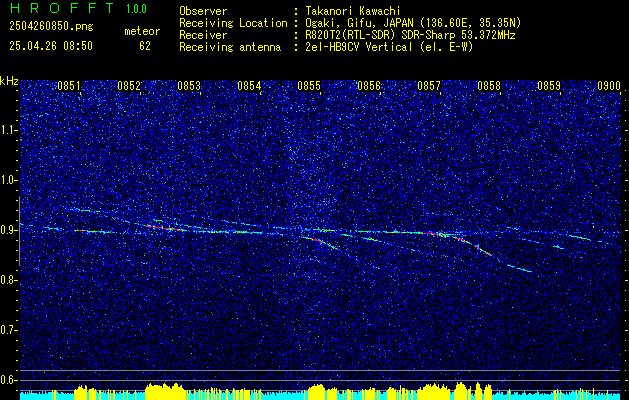Click the Receiving Location label
Image resolution: width=629 pixels, height=400 pixels.
(233, 23)
